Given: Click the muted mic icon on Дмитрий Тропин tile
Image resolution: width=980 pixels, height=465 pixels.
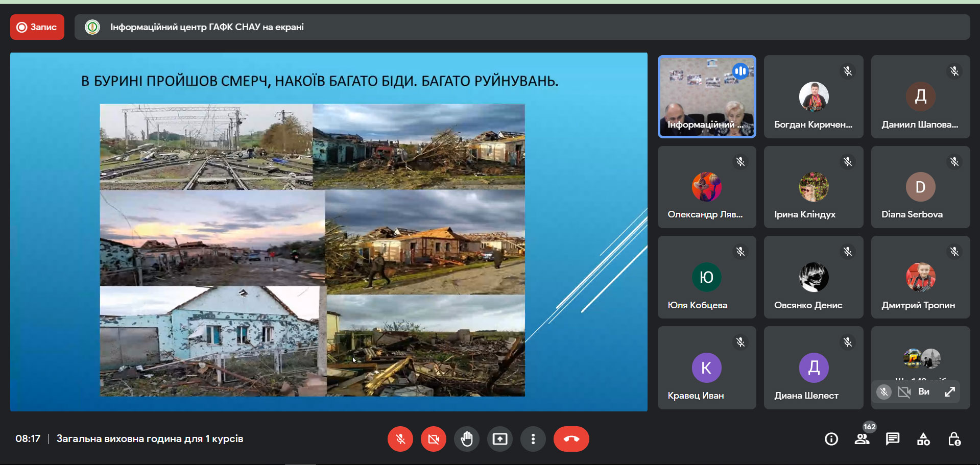Looking at the screenshot, I should point(954,252).
